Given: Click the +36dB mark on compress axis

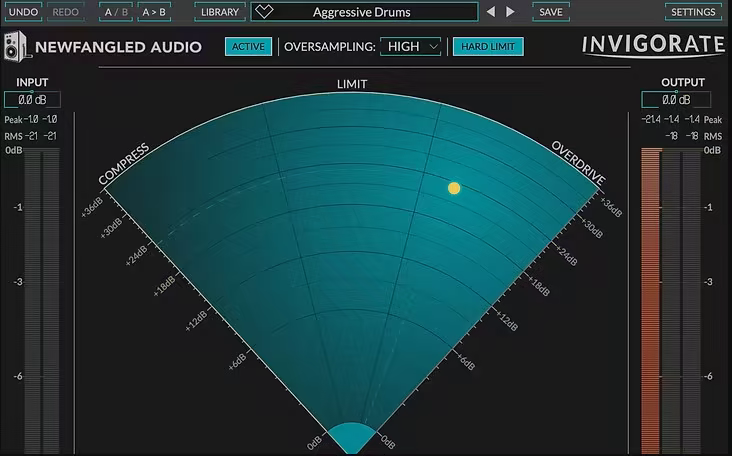Looking at the screenshot, I should pyautogui.click(x=92, y=207).
